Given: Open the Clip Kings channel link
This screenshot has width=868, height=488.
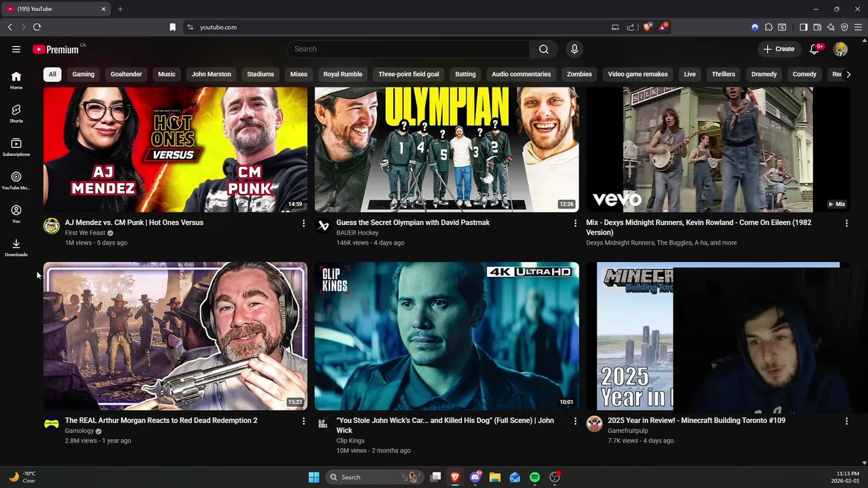Looking at the screenshot, I should pos(351,441).
